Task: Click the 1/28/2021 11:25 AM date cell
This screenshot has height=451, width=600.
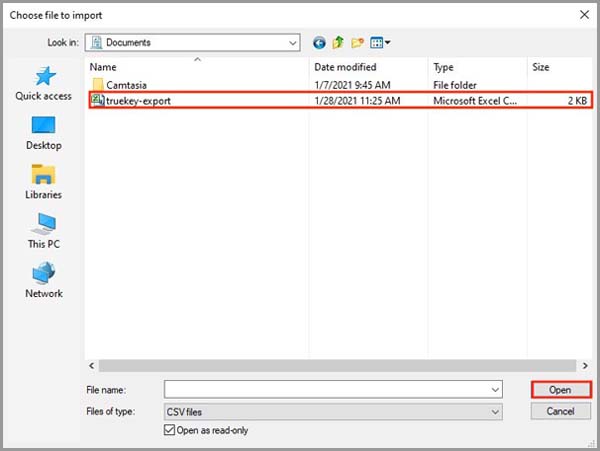Action: pos(357,101)
